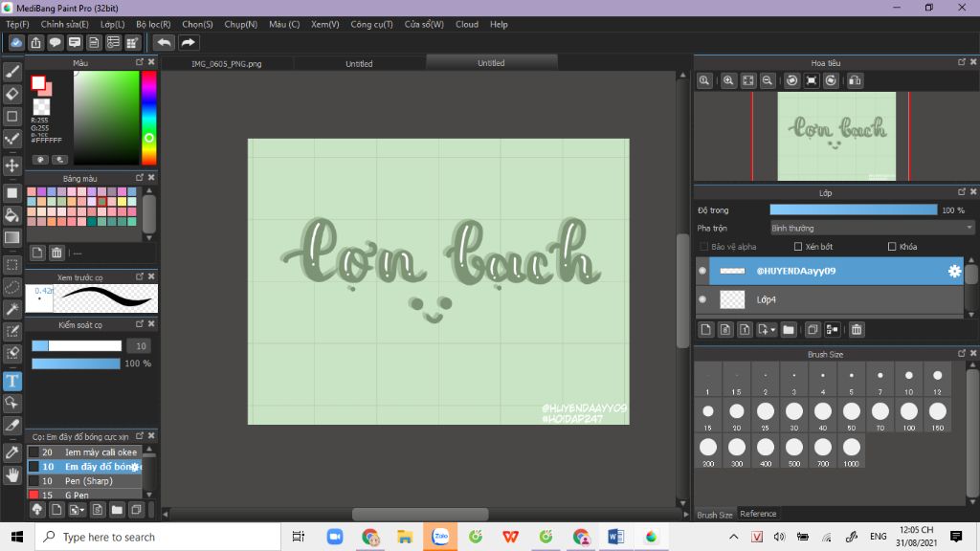Pick brush size 1000
Viewport: 980px width, 551px height.
[851, 452]
